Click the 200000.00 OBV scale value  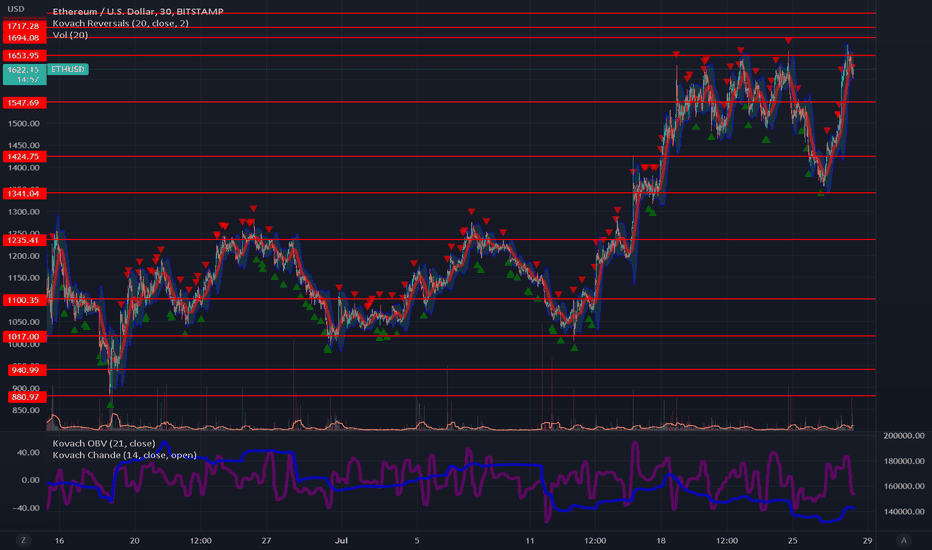pos(903,436)
